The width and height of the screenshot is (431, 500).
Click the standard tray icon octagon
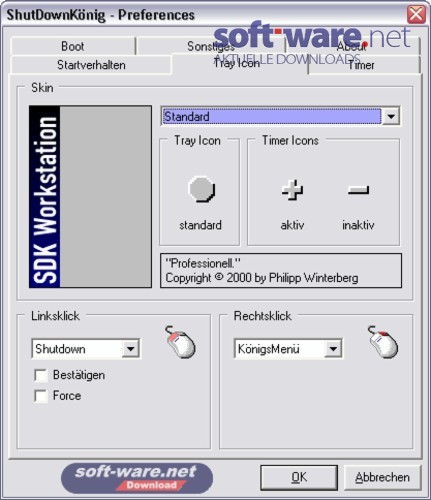pos(202,189)
